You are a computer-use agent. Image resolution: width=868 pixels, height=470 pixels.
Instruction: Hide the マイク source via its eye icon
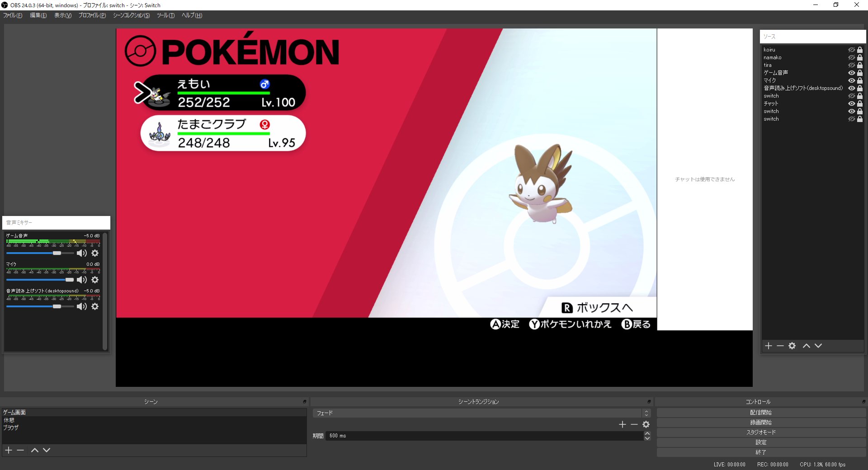pos(851,80)
